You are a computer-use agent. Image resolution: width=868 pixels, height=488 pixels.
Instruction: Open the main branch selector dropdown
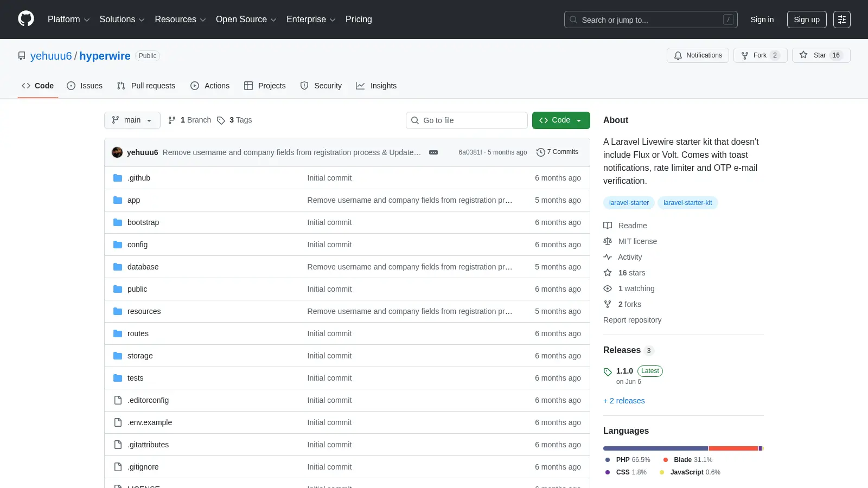click(x=132, y=120)
